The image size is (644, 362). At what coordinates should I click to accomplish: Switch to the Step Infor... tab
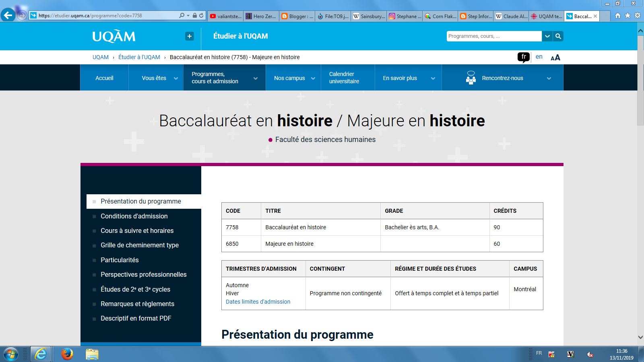476,16
